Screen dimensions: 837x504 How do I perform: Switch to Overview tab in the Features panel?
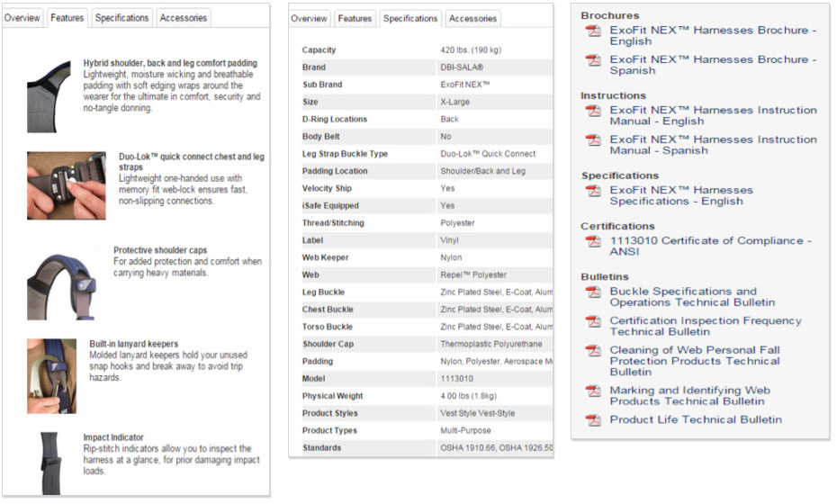22,18
